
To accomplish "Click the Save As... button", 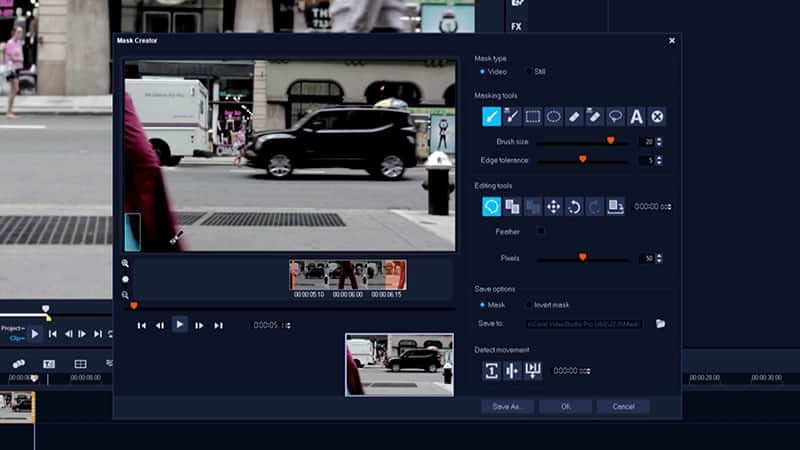I will (507, 407).
